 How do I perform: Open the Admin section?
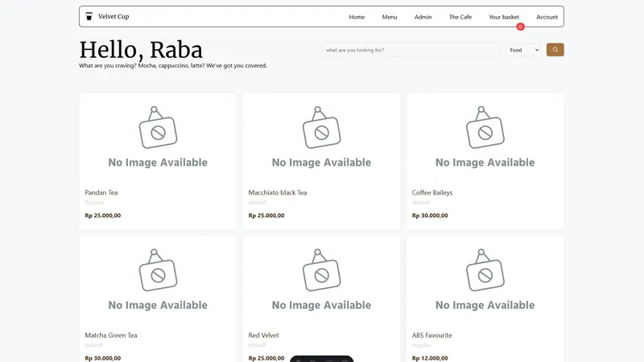[x=423, y=17]
